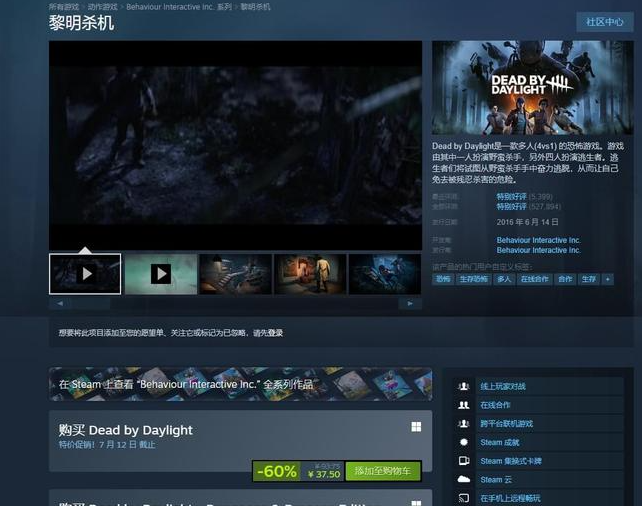Open 动作游戏 breadcrumb link
Screen dimensions: 642x506
click(x=102, y=7)
